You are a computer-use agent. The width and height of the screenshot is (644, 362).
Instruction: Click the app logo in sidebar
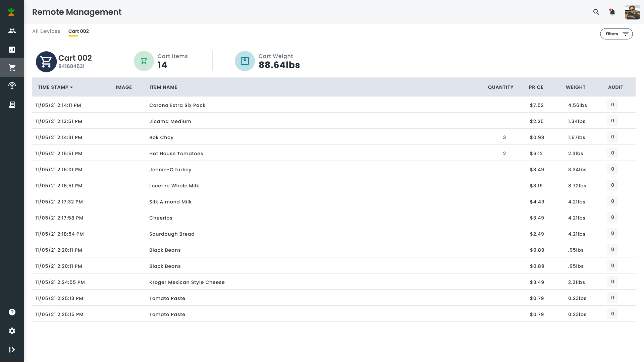pos(12,12)
